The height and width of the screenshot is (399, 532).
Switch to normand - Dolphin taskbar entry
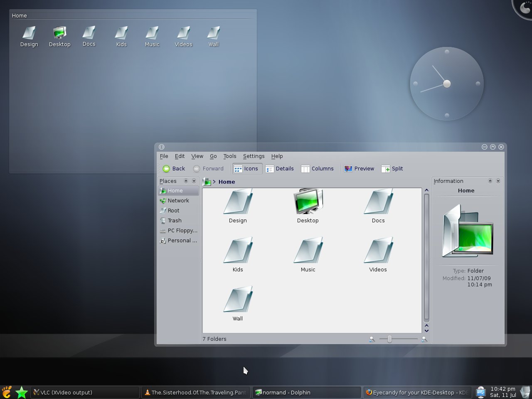point(307,392)
